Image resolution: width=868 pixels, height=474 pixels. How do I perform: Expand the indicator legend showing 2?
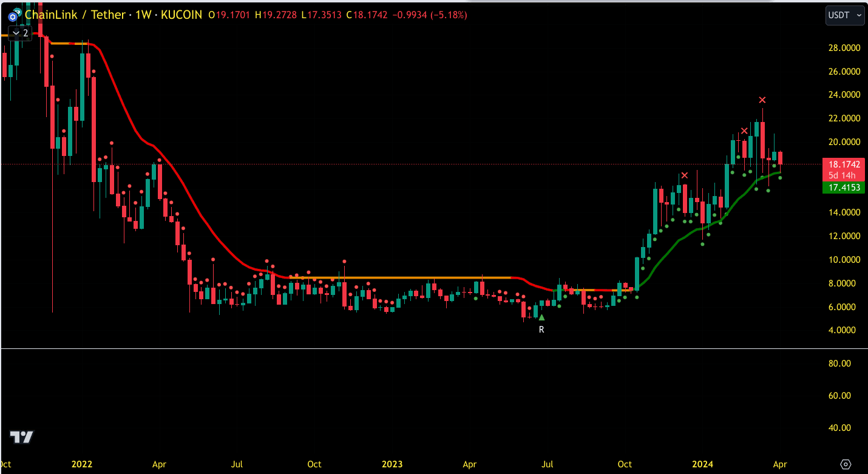click(x=19, y=33)
